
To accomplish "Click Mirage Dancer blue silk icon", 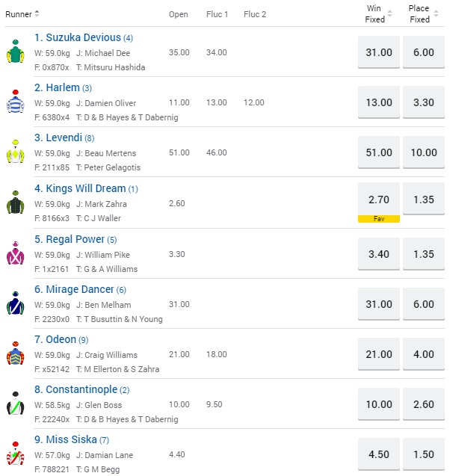I will point(15,304).
